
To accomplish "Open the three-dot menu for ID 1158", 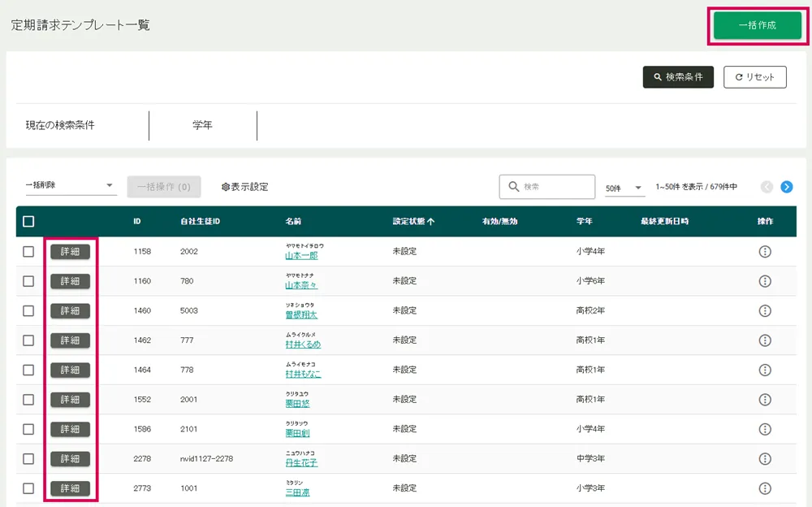I will tap(764, 252).
